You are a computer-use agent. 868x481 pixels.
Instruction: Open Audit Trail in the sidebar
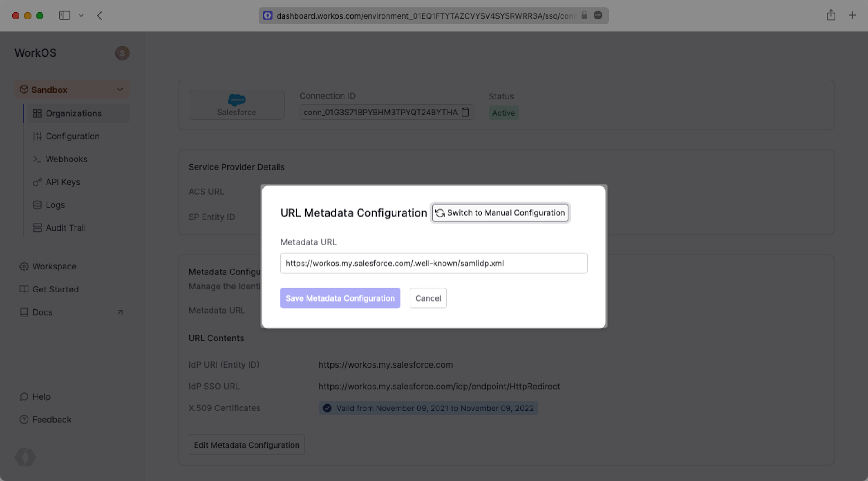[x=66, y=228]
